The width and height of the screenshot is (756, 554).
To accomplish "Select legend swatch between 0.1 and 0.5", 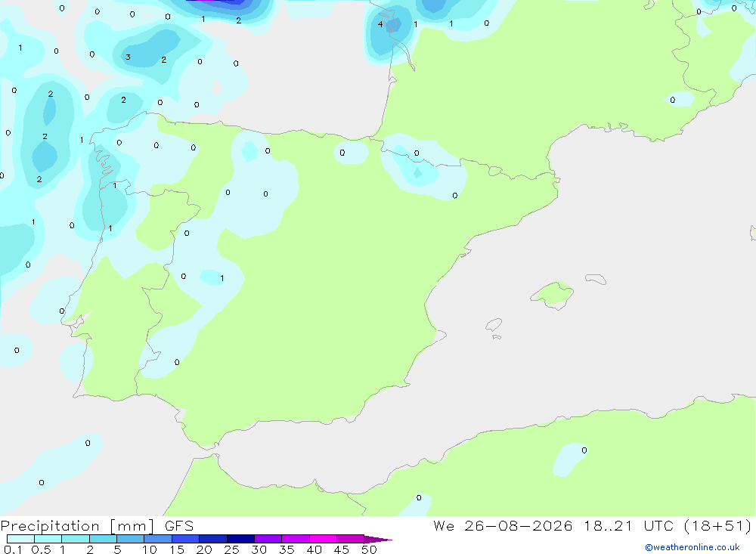I will (x=20, y=539).
